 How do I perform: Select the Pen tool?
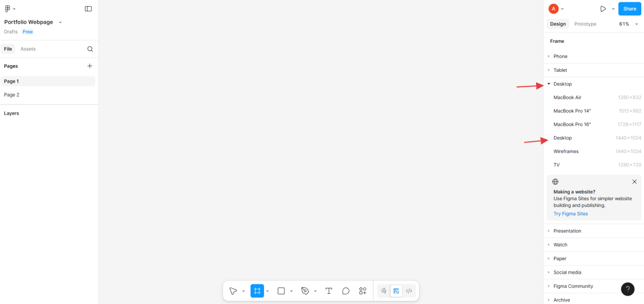(x=305, y=291)
